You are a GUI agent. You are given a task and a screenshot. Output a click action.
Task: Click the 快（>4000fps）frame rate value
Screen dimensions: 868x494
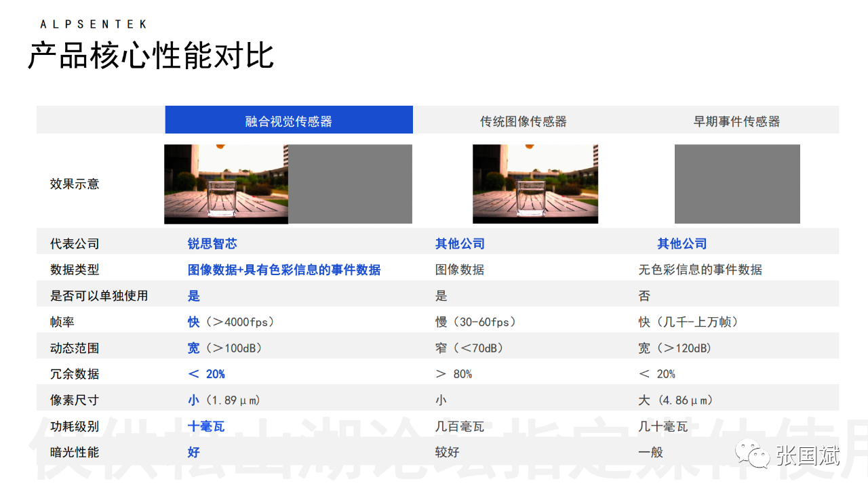[x=231, y=322]
